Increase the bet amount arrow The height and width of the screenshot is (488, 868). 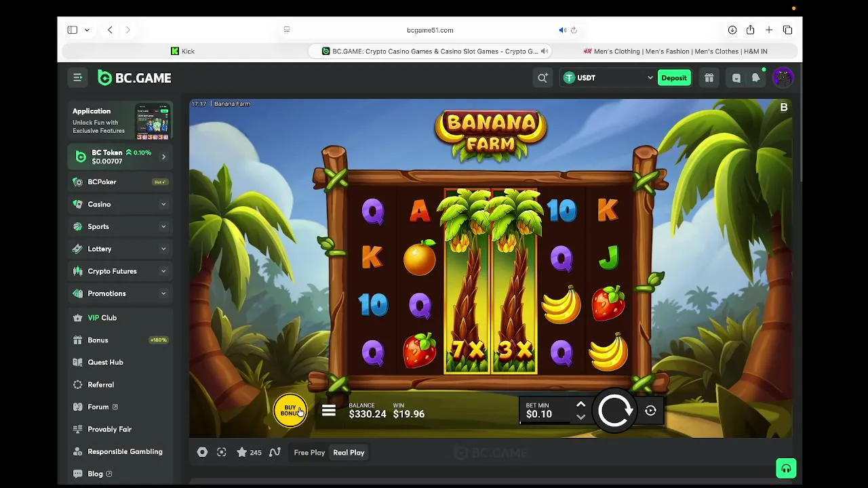coord(580,404)
